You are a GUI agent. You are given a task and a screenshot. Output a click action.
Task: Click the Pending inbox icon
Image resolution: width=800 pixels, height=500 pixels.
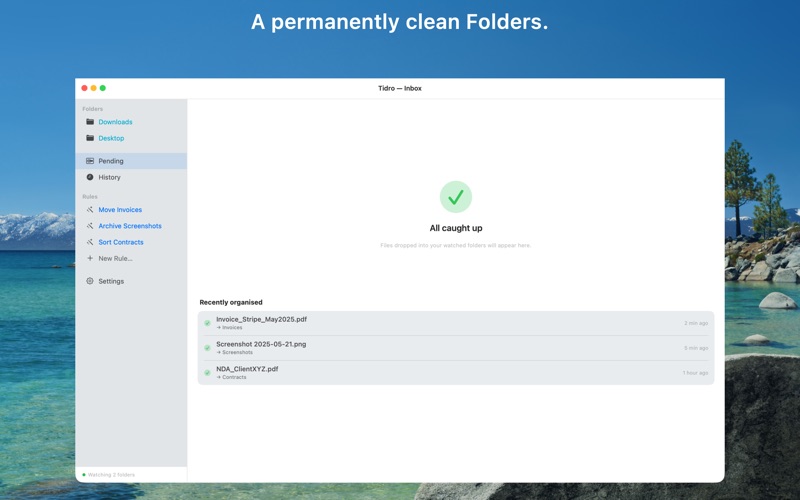pos(90,161)
